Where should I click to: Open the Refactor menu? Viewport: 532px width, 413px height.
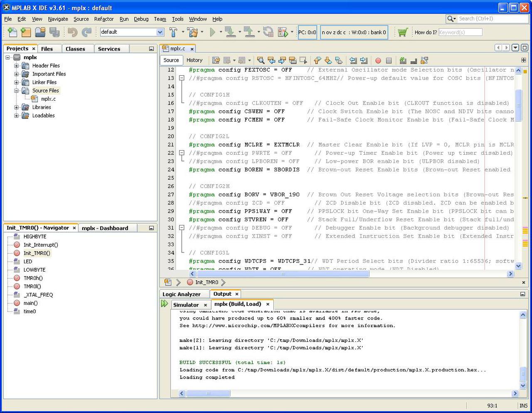103,19
